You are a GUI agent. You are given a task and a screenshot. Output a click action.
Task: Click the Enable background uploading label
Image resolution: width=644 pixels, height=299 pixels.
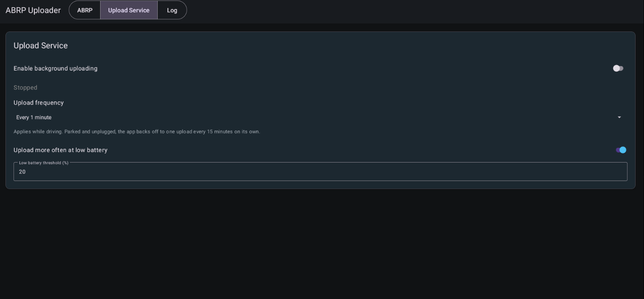[x=56, y=68]
